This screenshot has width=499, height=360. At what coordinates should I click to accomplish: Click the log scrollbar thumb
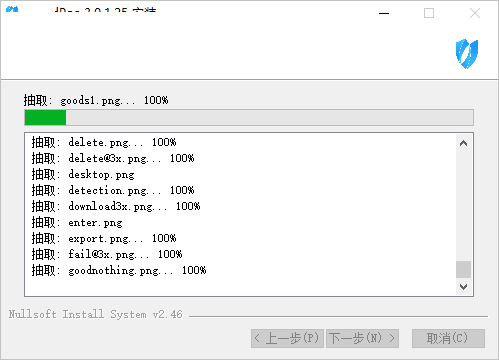tap(463, 269)
